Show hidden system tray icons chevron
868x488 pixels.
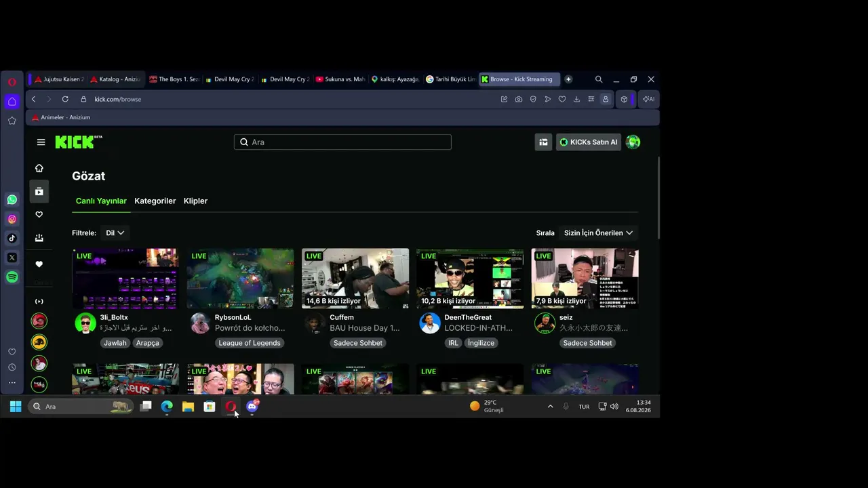(550, 407)
